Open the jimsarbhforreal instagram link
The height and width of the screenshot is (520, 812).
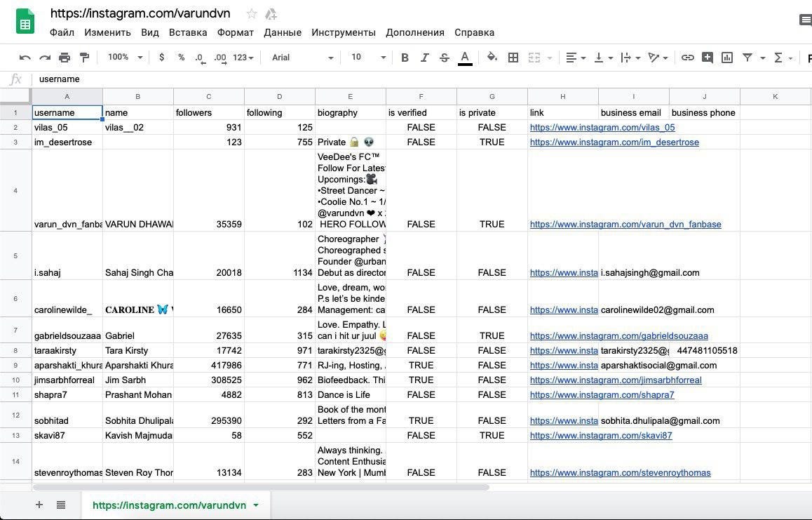616,380
